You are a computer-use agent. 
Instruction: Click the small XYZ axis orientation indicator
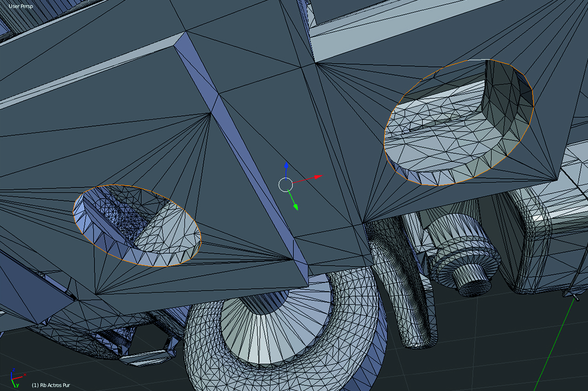pyautogui.click(x=17, y=378)
